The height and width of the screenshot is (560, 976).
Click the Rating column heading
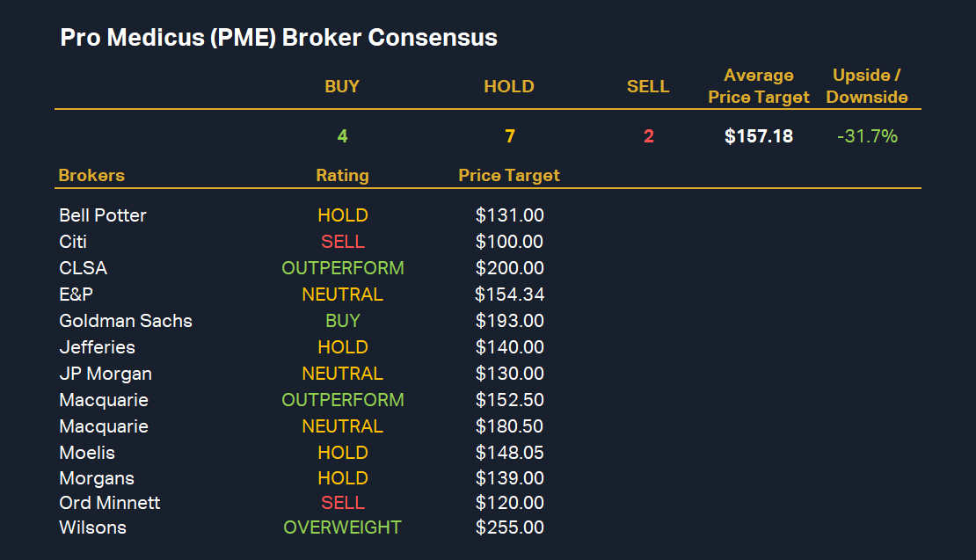click(342, 175)
